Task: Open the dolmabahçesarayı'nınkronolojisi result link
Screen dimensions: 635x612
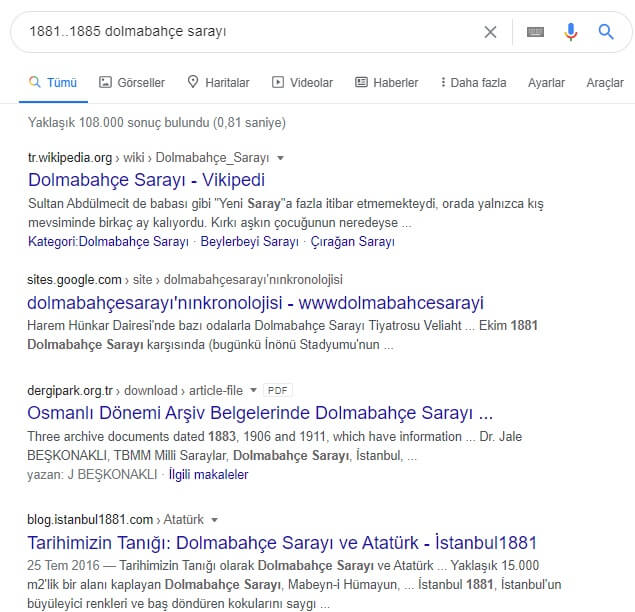Action: (255, 302)
